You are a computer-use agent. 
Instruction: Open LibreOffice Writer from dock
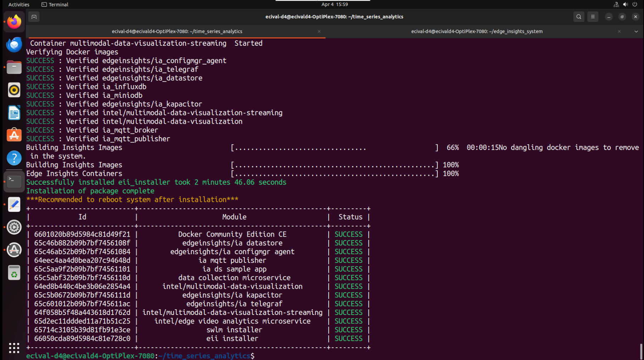pos(14,113)
